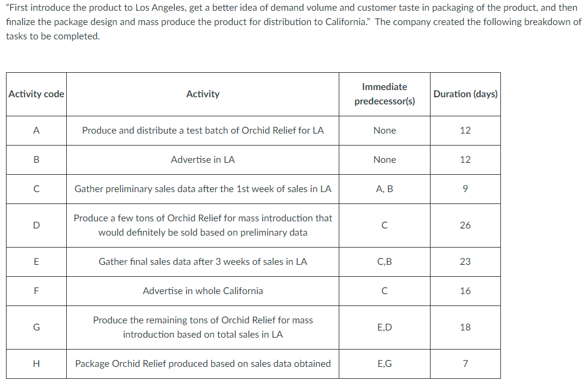
Task: Click the "Duration (days)" column header
Action: [465, 94]
